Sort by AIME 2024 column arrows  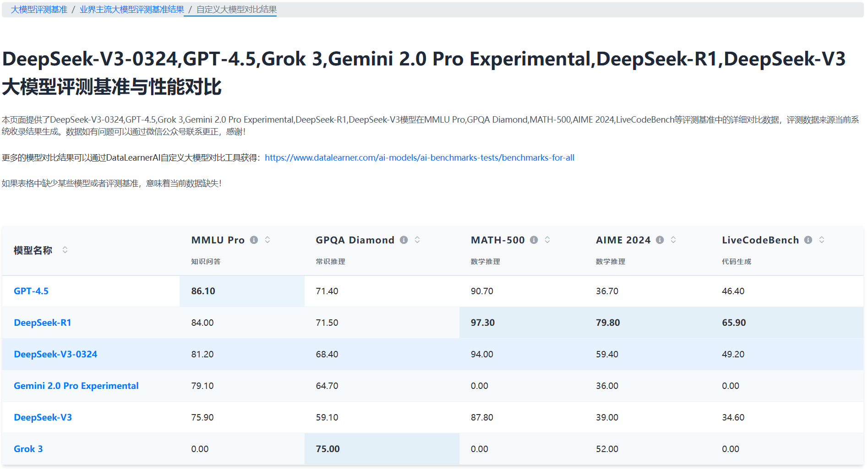coord(673,240)
